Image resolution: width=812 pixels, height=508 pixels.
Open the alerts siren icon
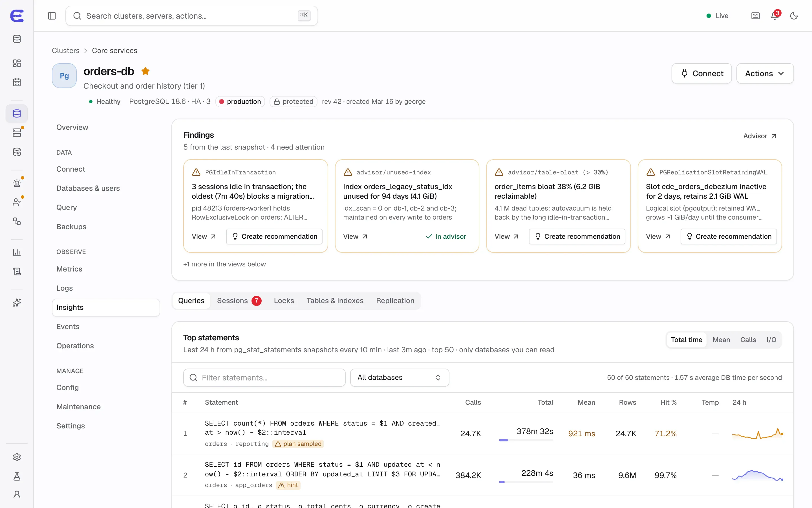coord(17,183)
